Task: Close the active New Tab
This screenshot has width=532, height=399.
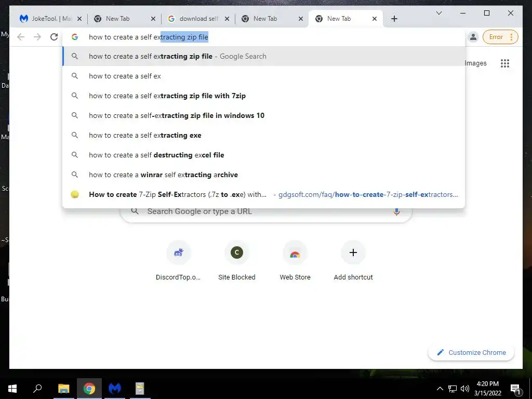Action: (375, 19)
